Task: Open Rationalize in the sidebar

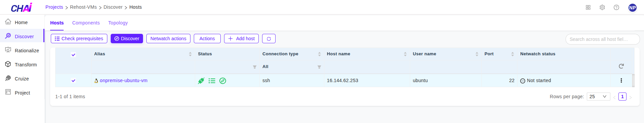Action: (22, 51)
